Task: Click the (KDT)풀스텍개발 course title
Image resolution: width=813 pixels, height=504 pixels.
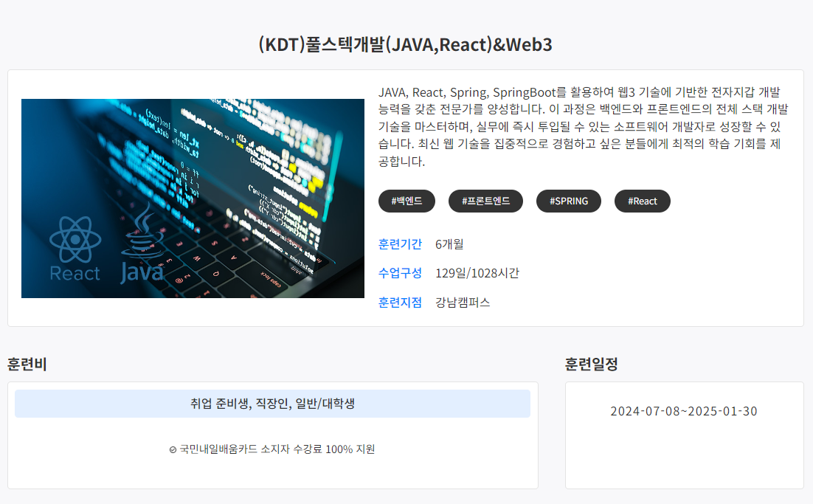Action: tap(405, 45)
